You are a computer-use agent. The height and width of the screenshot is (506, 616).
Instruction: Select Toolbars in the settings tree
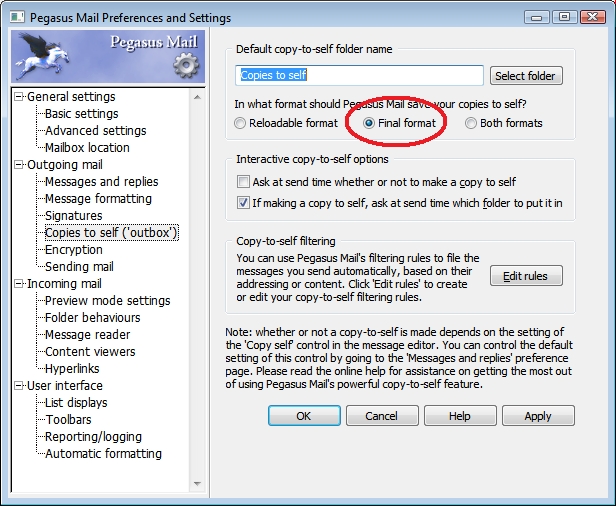pos(68,420)
